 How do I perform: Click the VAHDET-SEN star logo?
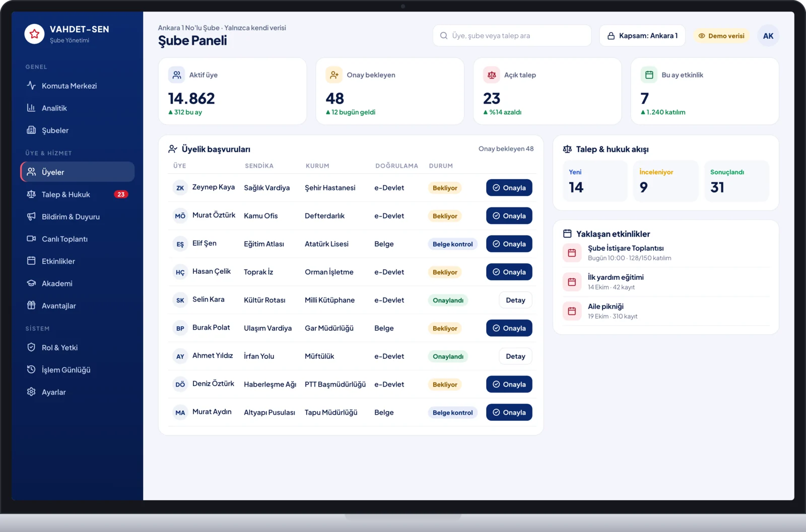point(34,34)
